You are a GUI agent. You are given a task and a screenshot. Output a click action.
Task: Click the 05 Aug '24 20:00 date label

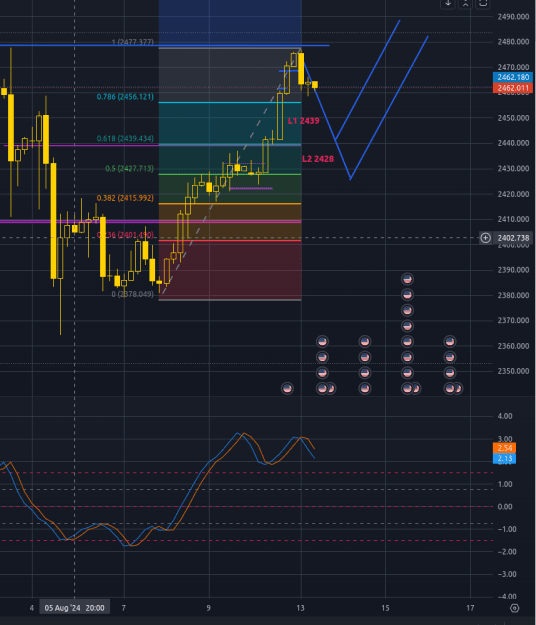tap(75, 608)
